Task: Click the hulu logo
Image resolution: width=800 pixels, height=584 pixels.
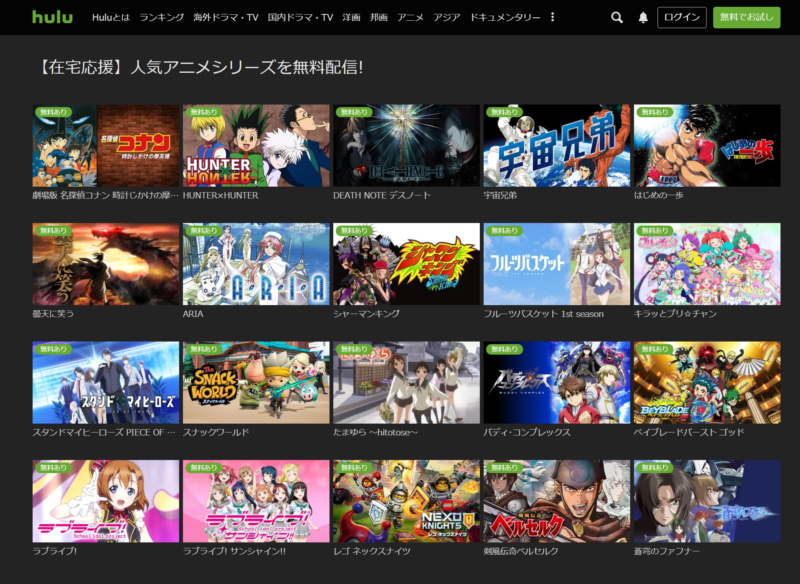Action: point(53,17)
